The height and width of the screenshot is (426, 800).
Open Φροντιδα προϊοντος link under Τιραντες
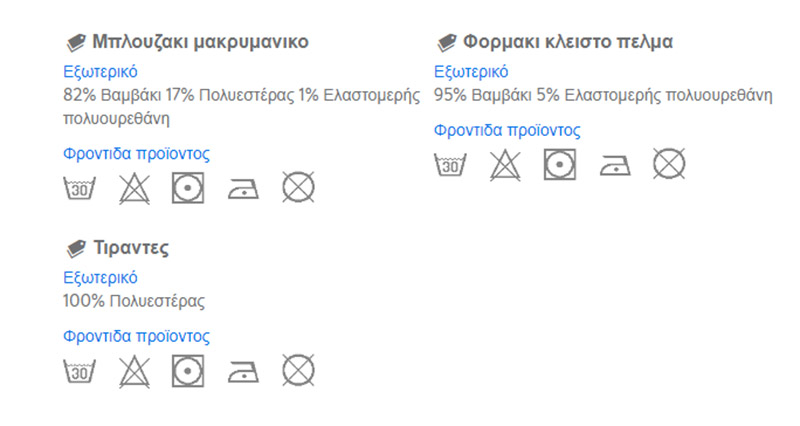[136, 336]
